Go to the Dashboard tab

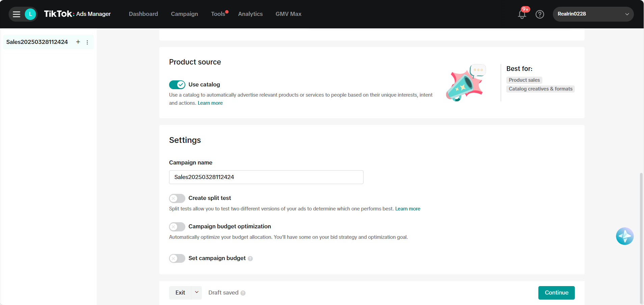[x=143, y=14]
